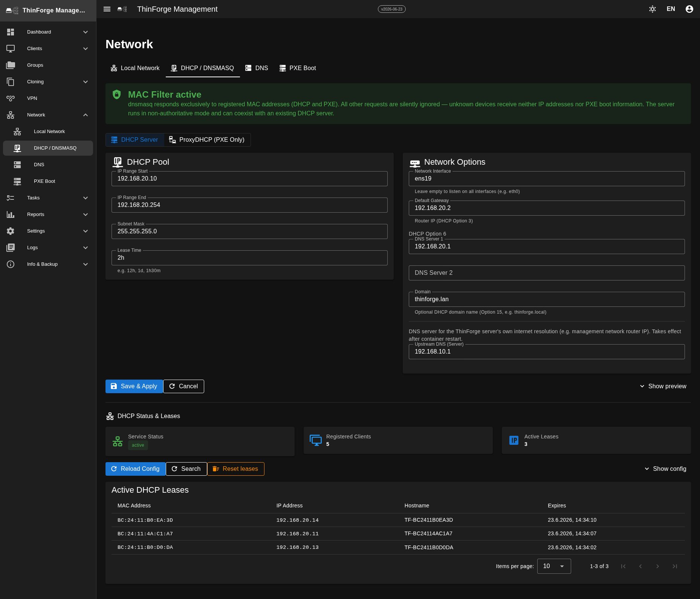Click the Logs icon in sidebar

coord(11,248)
